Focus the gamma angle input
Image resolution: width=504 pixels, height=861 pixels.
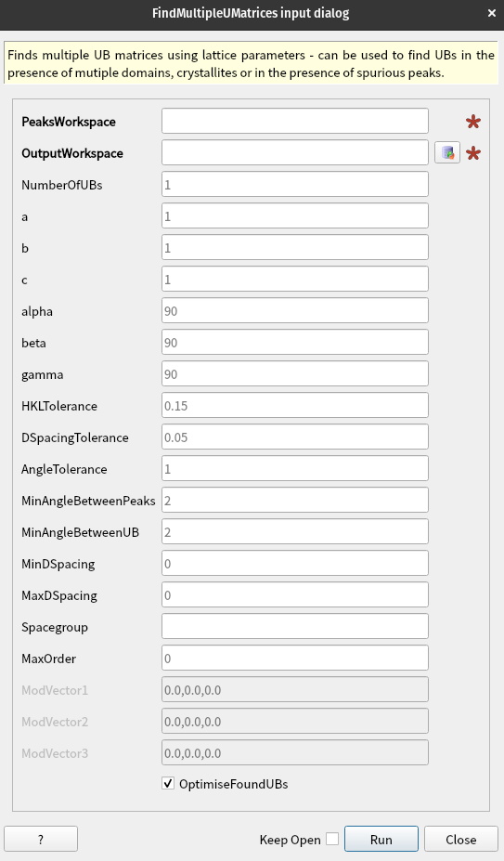coord(295,374)
